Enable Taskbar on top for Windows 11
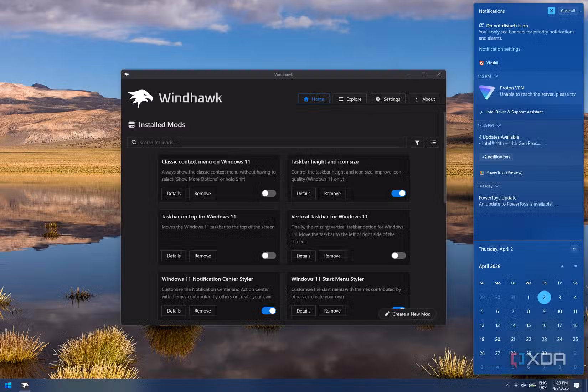The height and width of the screenshot is (392, 588). (x=269, y=256)
